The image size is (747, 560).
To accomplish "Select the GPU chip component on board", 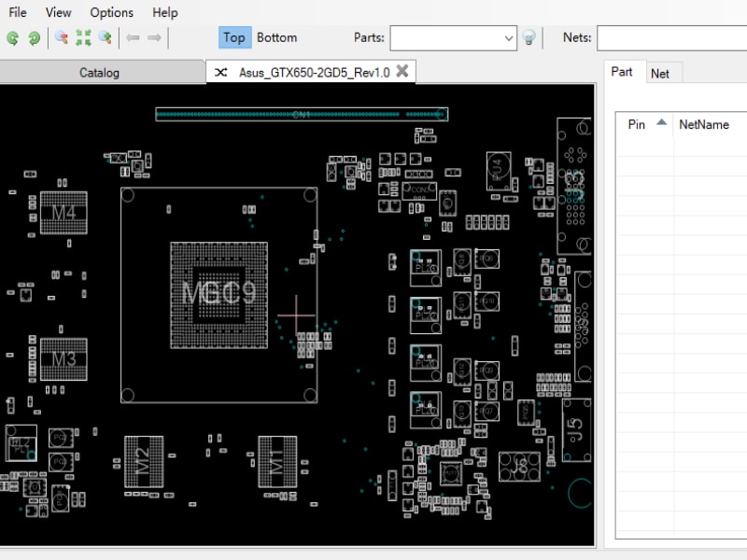I will click(219, 295).
